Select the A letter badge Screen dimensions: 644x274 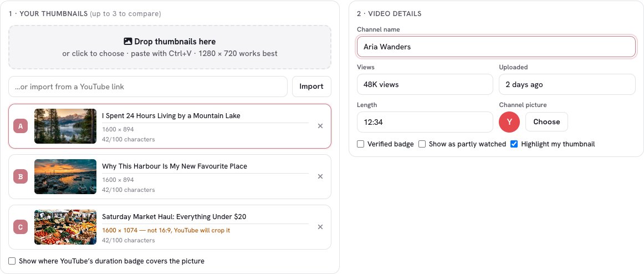pyautogui.click(x=21, y=126)
